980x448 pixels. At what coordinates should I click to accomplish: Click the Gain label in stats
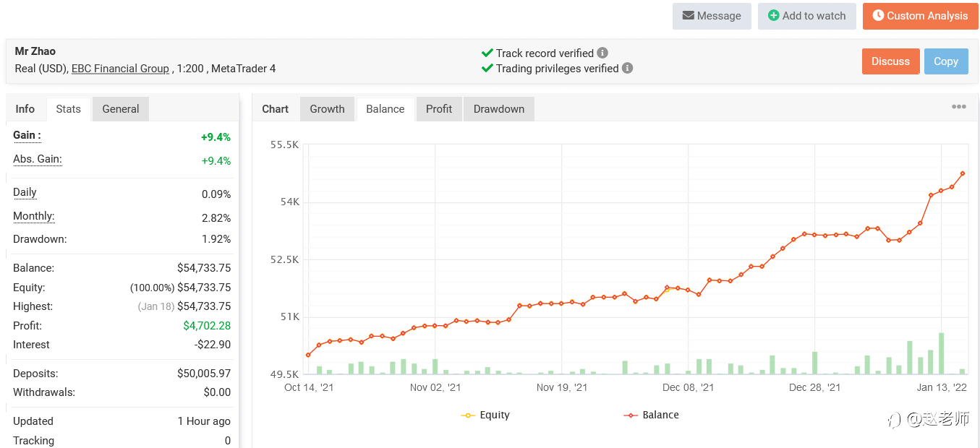[27, 135]
